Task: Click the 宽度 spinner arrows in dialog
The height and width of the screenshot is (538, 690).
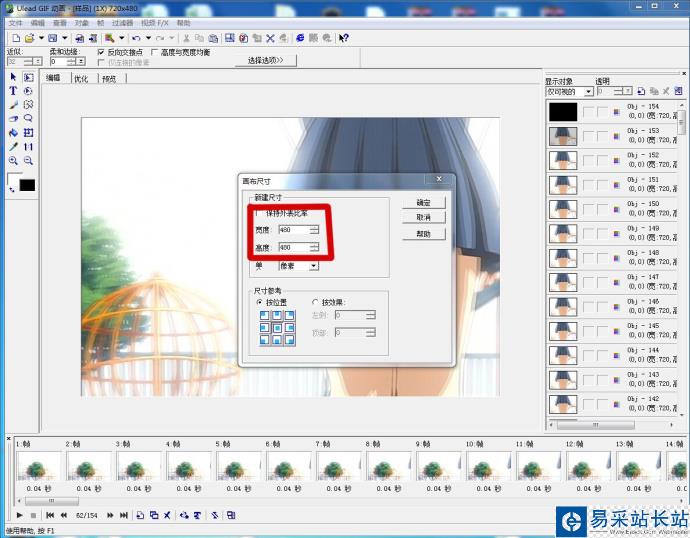Action: click(x=314, y=230)
